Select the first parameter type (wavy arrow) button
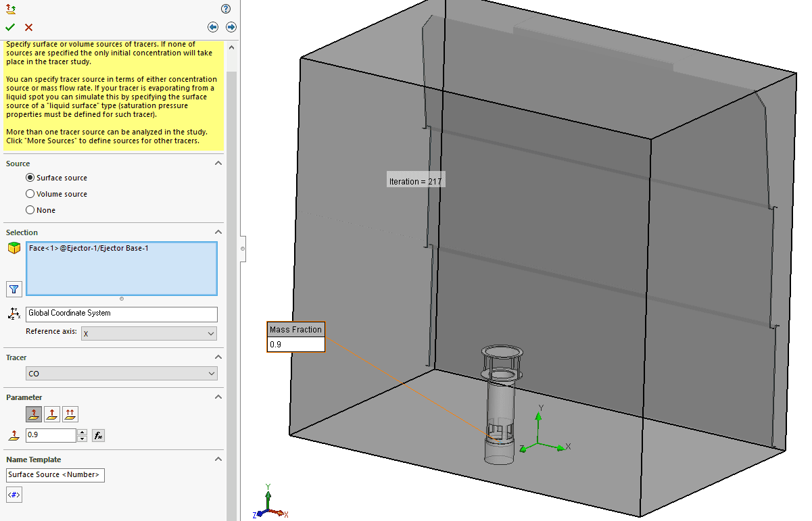This screenshot has height=521, width=812. [33, 414]
